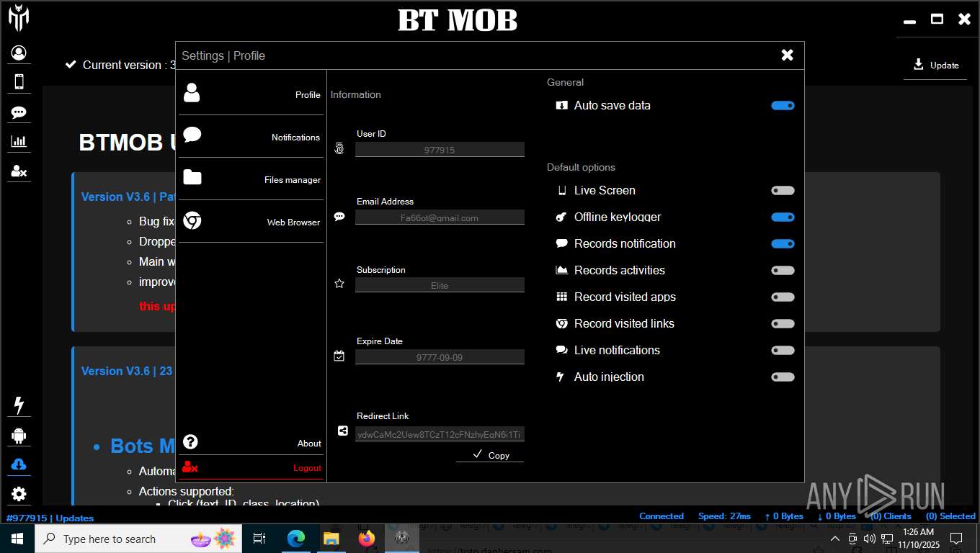Click the taskbar search box
This screenshot has height=553, width=980.
[x=139, y=539]
